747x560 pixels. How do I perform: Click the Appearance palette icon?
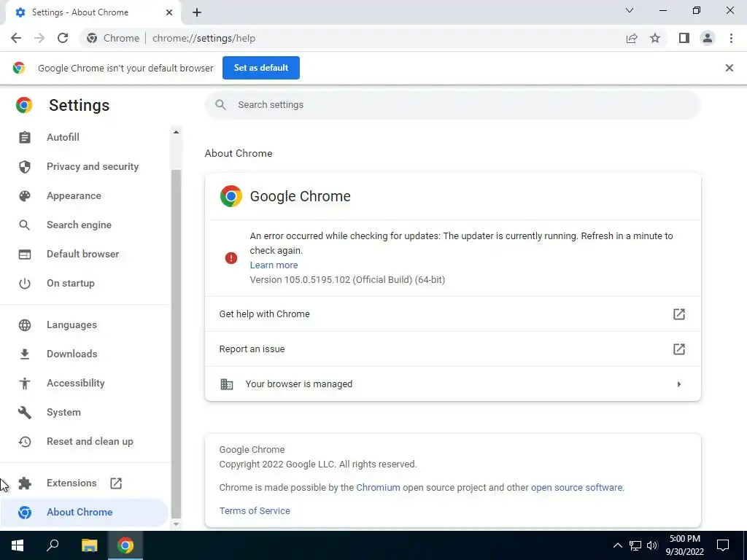click(25, 195)
